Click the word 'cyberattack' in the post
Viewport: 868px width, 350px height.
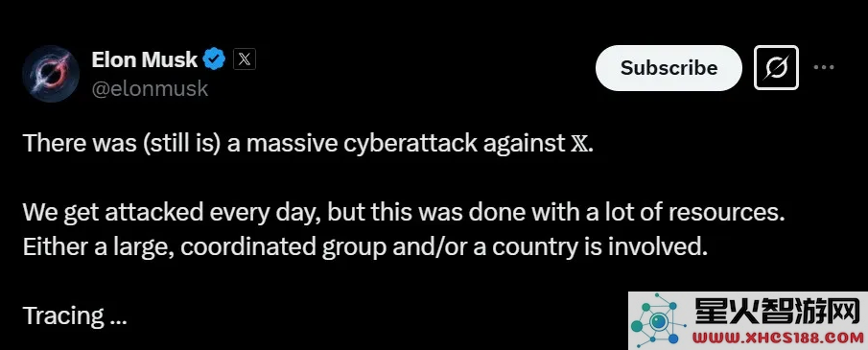pos(411,144)
